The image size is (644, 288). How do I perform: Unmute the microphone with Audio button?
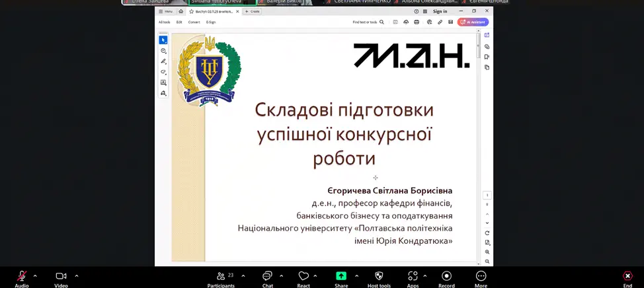[22, 276]
